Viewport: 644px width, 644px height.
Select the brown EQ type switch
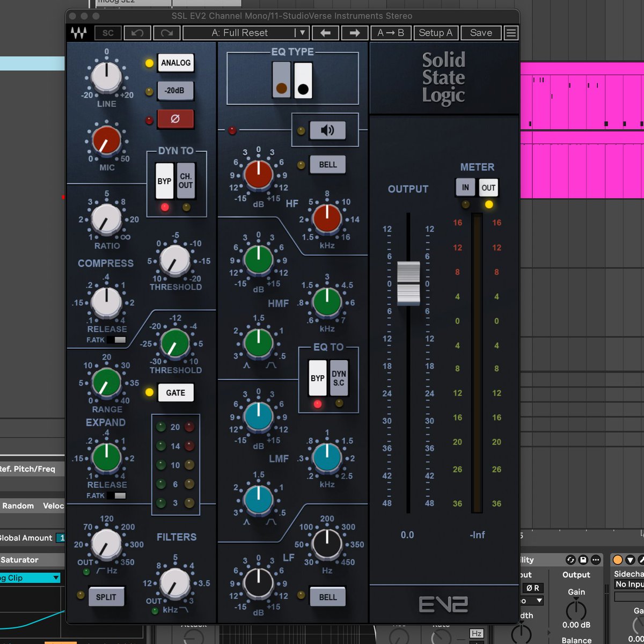(281, 80)
